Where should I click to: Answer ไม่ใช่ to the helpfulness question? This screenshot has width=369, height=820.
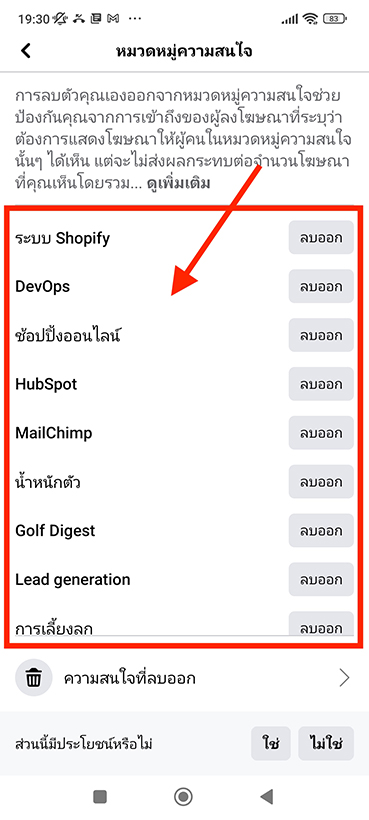(x=326, y=743)
